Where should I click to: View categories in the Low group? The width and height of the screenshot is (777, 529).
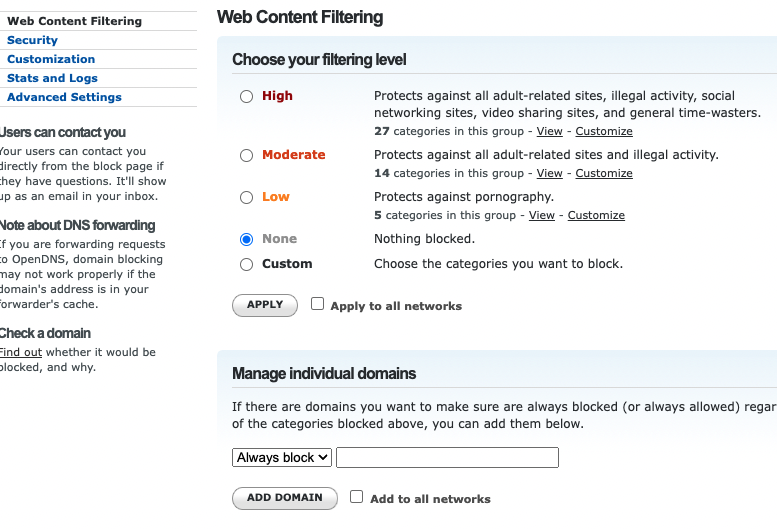tap(541, 215)
